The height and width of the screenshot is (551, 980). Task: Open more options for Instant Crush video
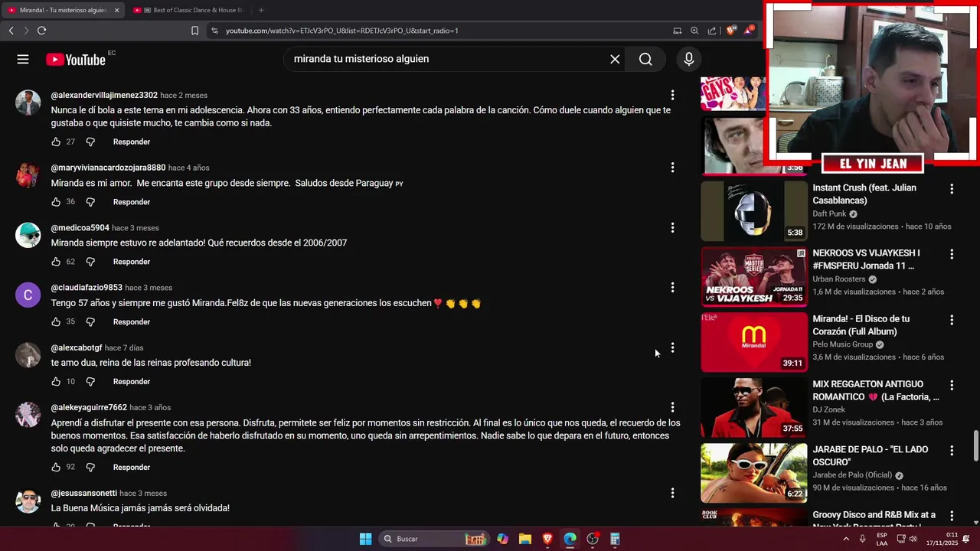pyautogui.click(x=952, y=188)
